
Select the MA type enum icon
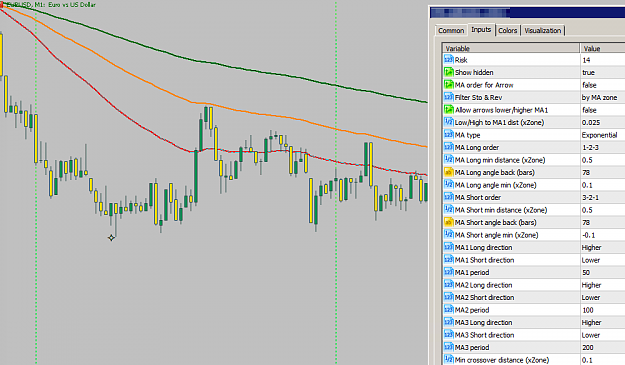[x=448, y=135]
